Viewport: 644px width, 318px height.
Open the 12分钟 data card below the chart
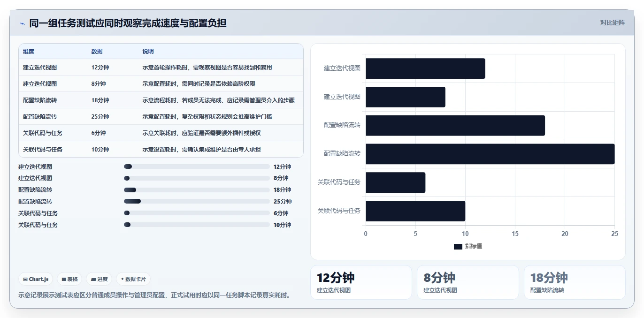(361, 282)
